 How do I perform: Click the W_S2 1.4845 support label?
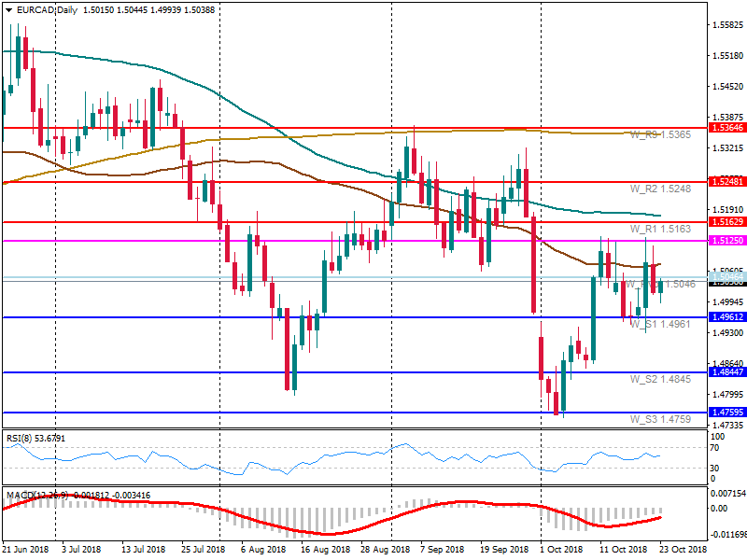pyautogui.click(x=659, y=380)
